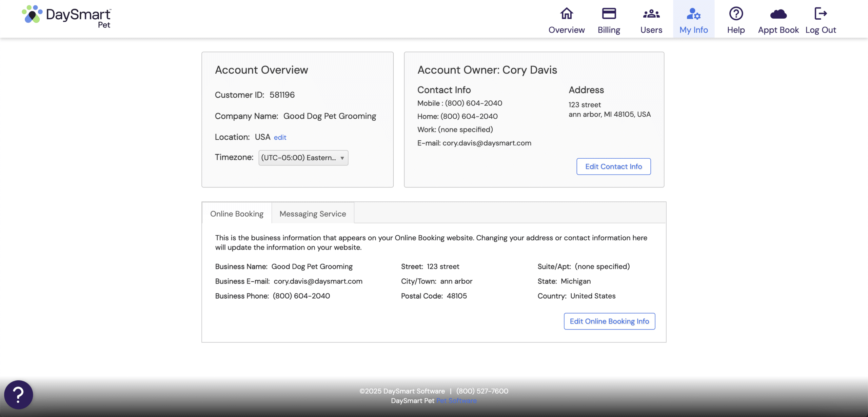Open the Billing credit card icon

609,14
